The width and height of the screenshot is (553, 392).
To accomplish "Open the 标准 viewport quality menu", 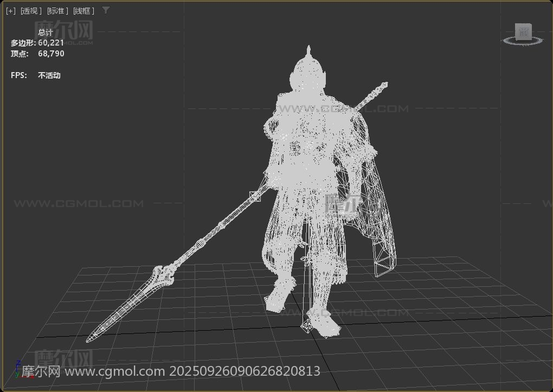I will [x=57, y=11].
